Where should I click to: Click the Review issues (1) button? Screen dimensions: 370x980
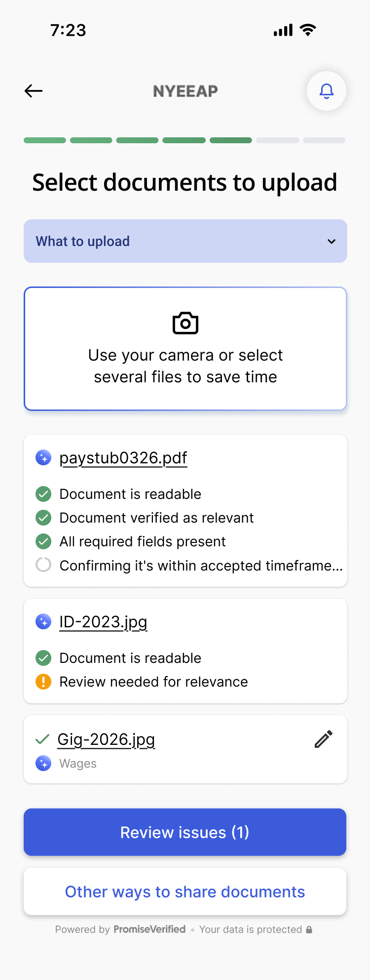click(185, 832)
